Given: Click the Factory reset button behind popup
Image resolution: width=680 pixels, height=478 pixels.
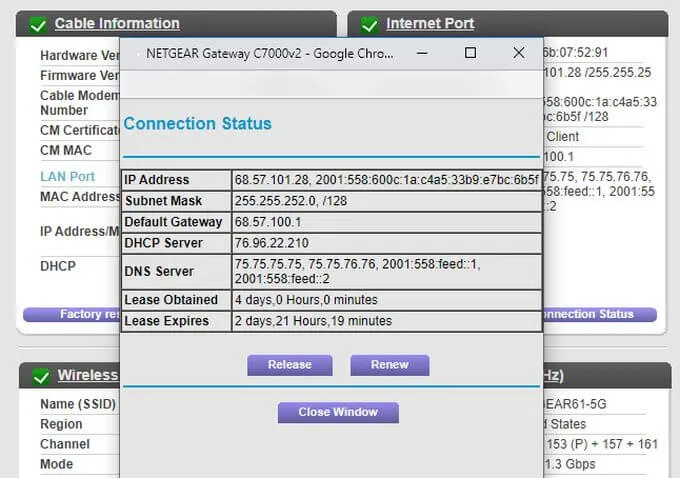Looking at the screenshot, I should [x=75, y=314].
